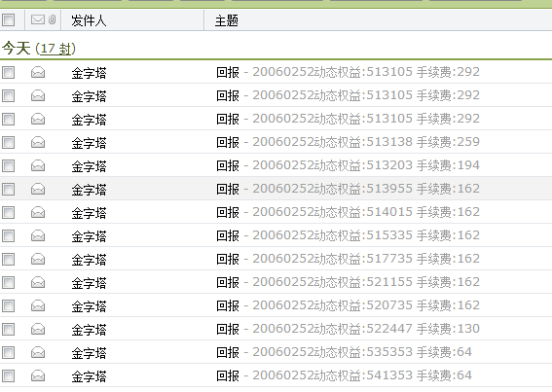Click the opened-envelope icon on the 514015 row
This screenshot has height=392, width=552.
(38, 212)
